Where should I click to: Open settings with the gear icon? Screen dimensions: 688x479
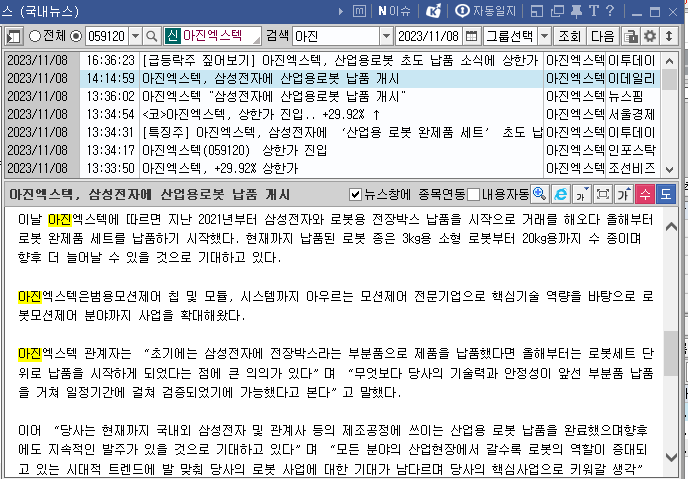pyautogui.click(x=649, y=36)
